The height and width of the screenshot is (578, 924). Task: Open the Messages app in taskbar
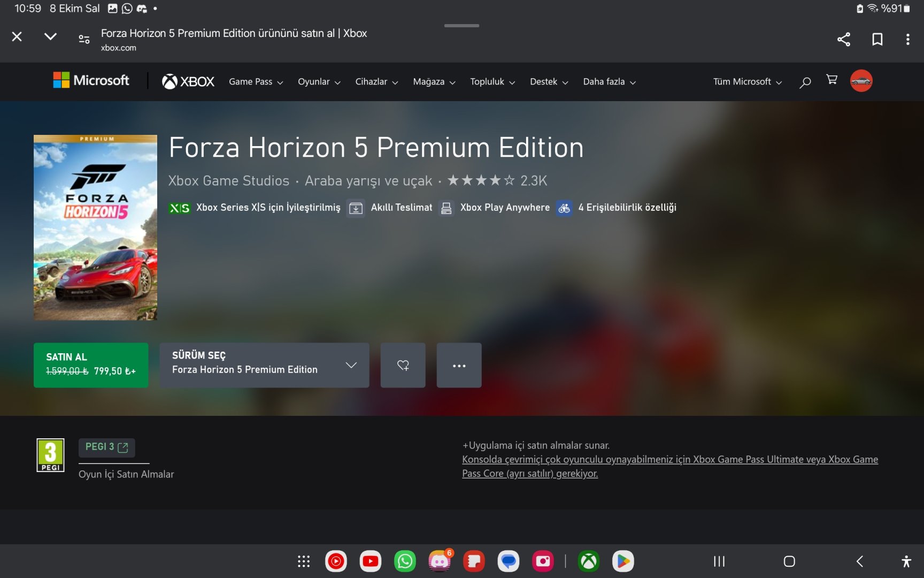[x=509, y=561]
